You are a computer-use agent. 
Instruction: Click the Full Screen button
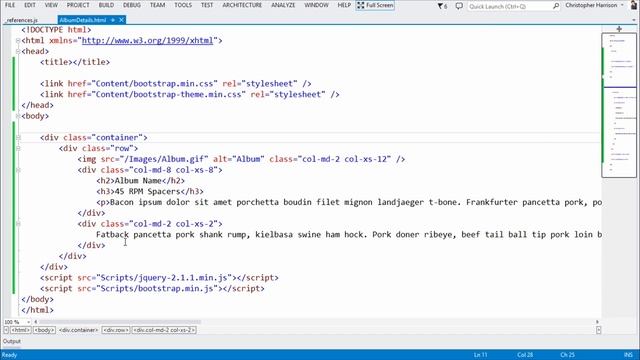tap(375, 5)
